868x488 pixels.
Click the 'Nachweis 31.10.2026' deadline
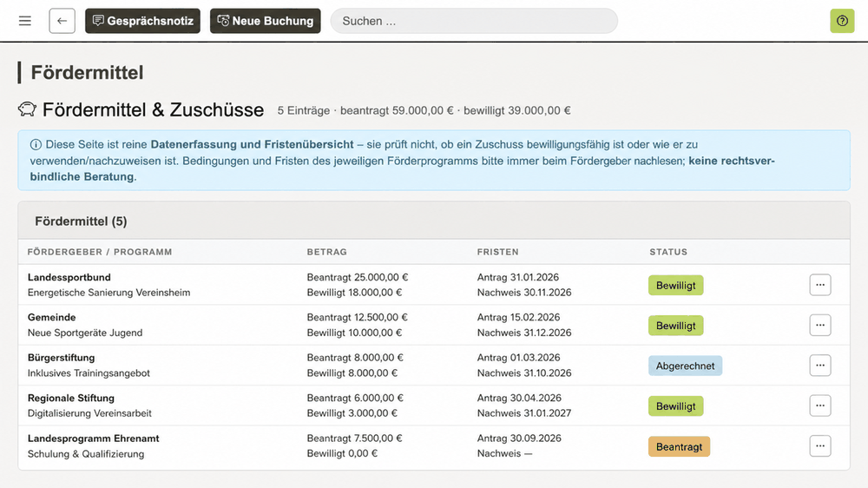[524, 373]
